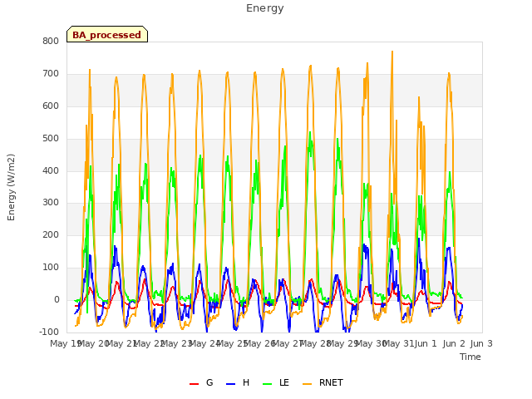Click the Energy (W/m2) y-axis label
Image resolution: width=532 pixels, height=399 pixels.
pos(11,187)
